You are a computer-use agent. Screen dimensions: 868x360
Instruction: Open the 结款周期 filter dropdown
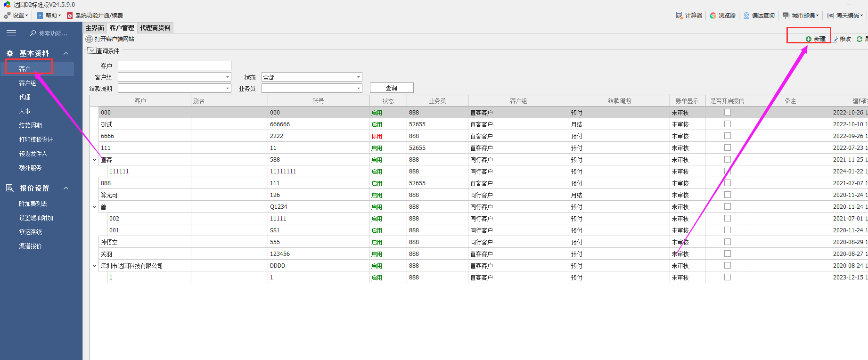(227, 88)
